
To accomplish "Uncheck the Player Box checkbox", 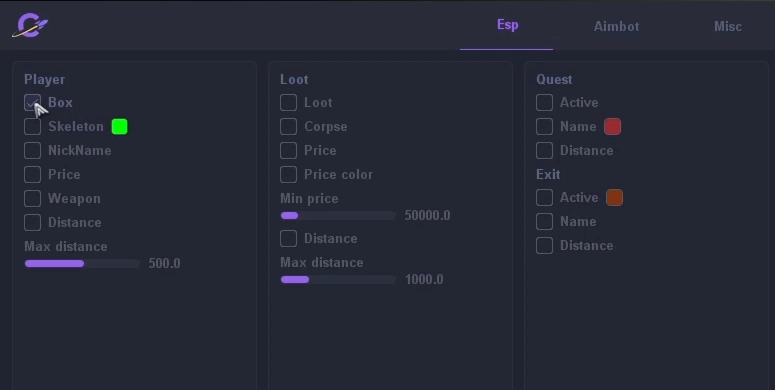I will pyautogui.click(x=33, y=103).
